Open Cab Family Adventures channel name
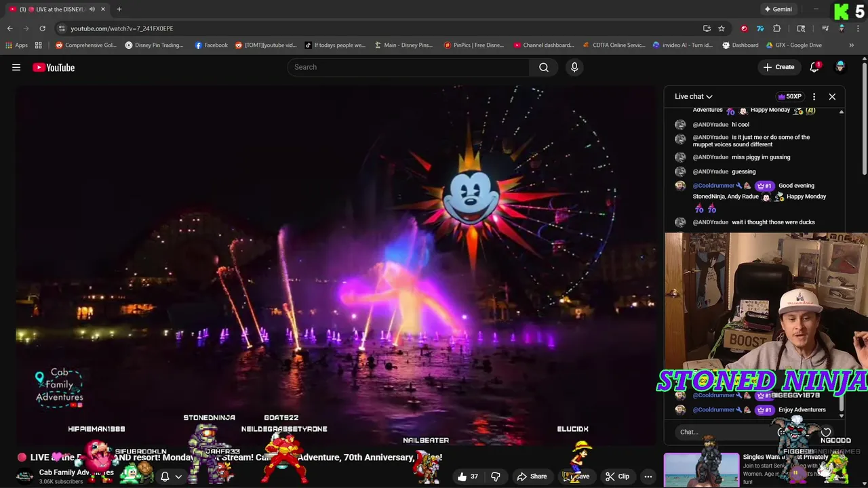 [76, 472]
